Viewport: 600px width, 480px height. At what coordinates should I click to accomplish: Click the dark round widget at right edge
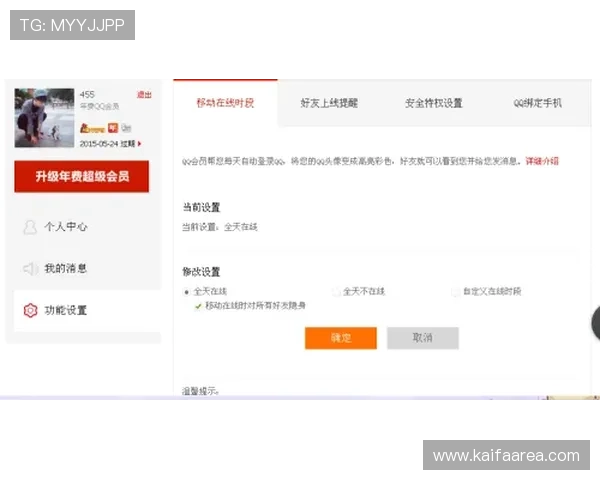click(x=595, y=323)
